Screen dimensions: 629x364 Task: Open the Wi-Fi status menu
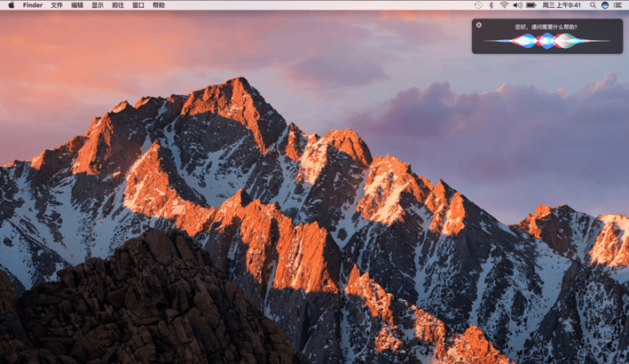(x=504, y=5)
